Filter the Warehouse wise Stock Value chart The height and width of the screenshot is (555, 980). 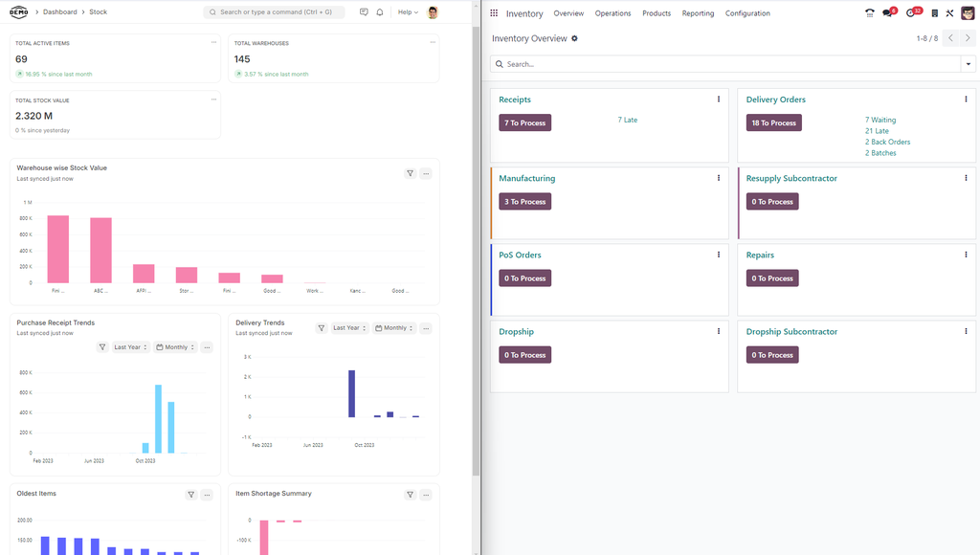pos(410,174)
